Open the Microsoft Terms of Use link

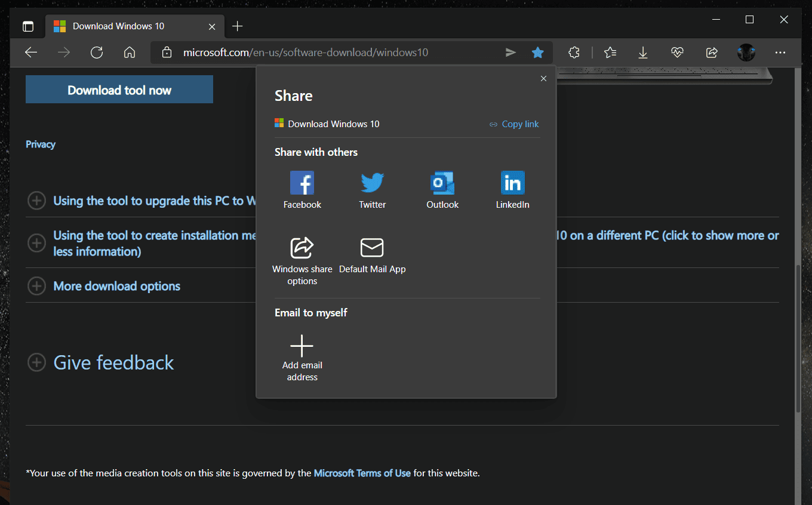[362, 473]
